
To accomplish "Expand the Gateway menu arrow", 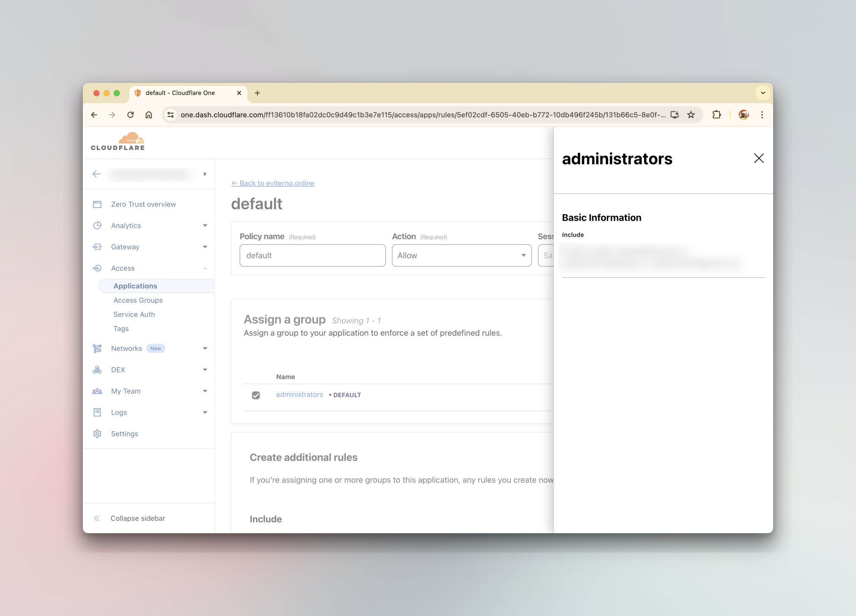I will [x=205, y=247].
